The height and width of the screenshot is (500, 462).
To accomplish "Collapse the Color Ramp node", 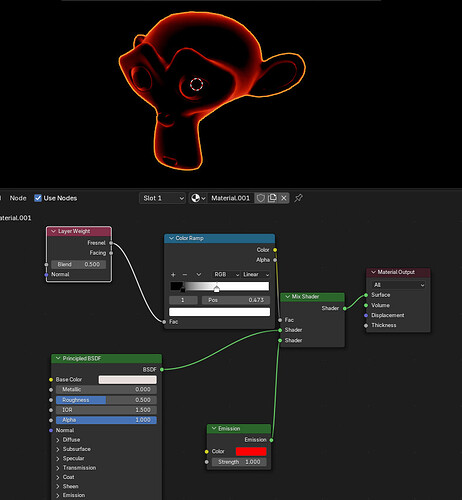I will [x=171, y=238].
